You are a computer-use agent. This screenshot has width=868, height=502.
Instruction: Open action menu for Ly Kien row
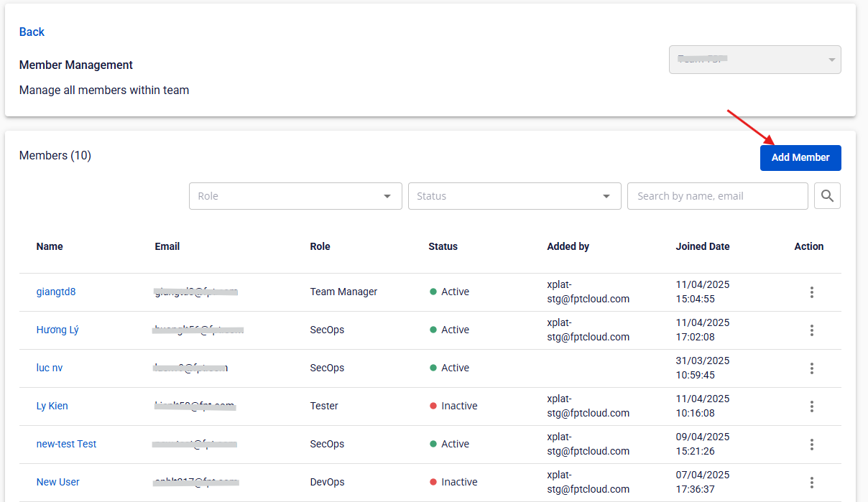(x=812, y=406)
